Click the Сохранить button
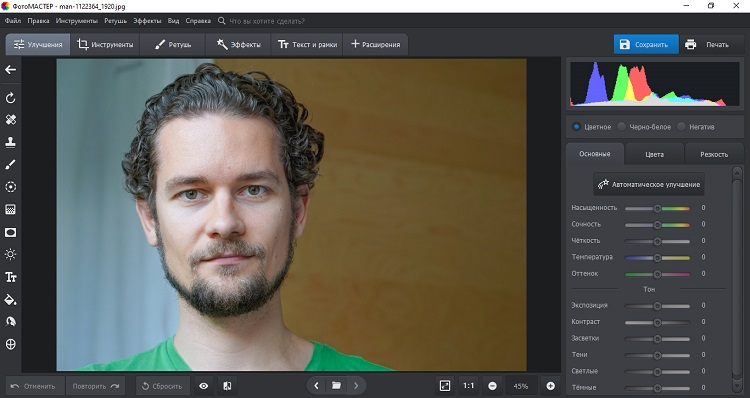 tap(646, 44)
